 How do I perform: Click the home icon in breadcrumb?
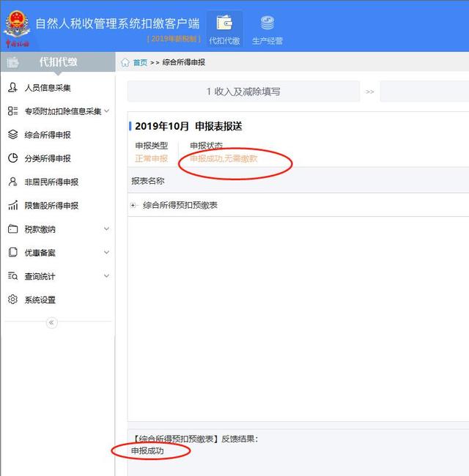click(125, 62)
